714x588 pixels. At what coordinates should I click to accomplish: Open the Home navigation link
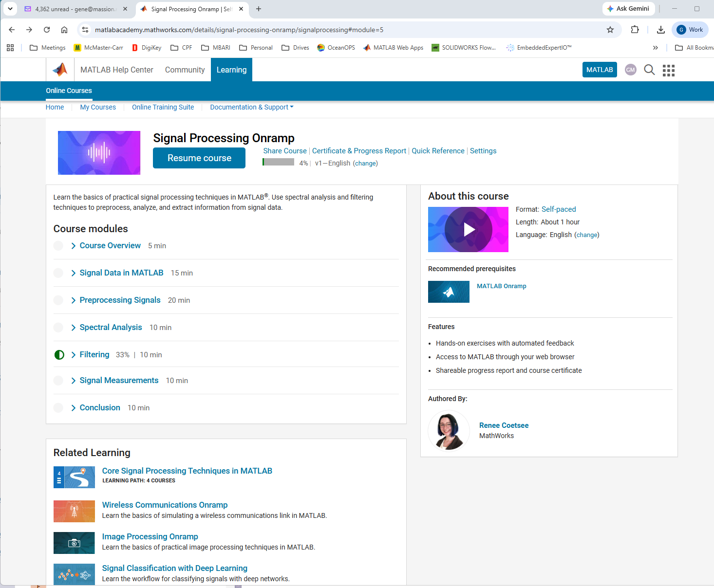[55, 107]
